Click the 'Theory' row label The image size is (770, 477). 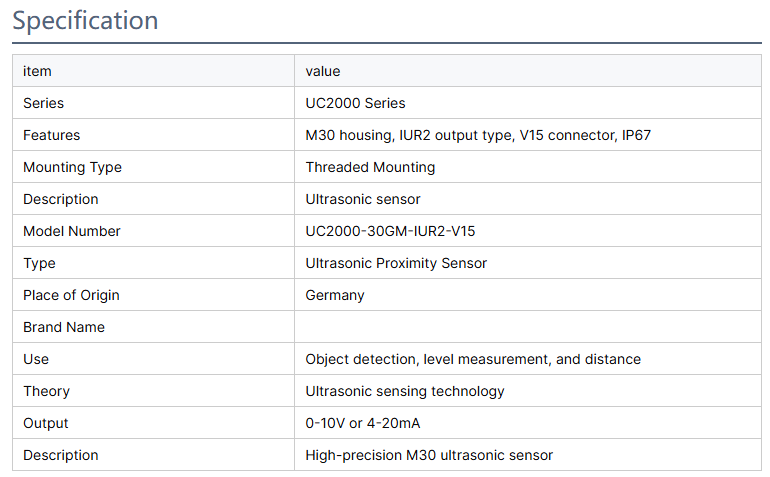[x=46, y=391]
